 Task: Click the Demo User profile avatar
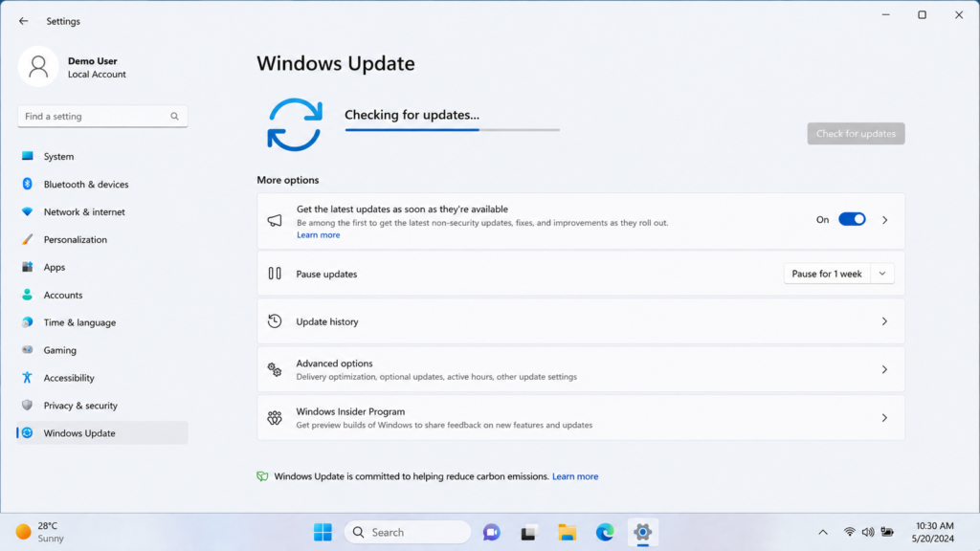[x=38, y=66]
